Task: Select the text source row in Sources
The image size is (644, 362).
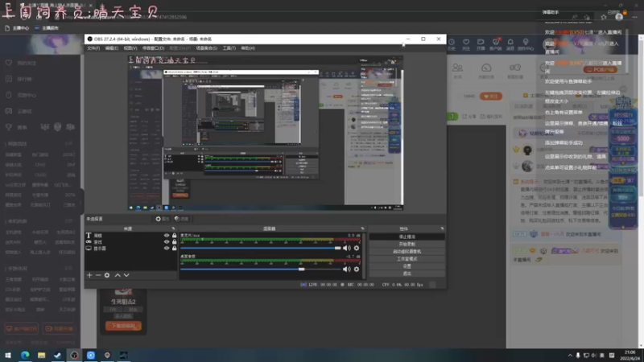Action: [131, 236]
